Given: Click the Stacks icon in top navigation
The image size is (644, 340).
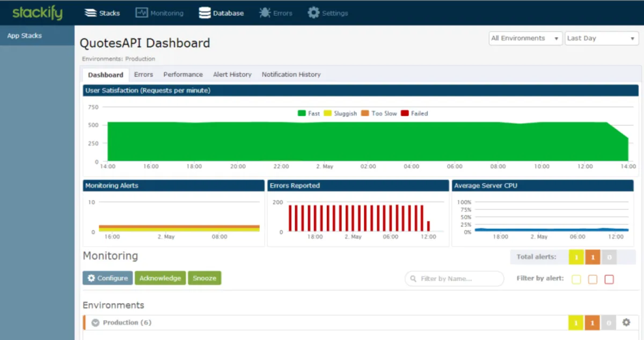Looking at the screenshot, I should click(91, 13).
